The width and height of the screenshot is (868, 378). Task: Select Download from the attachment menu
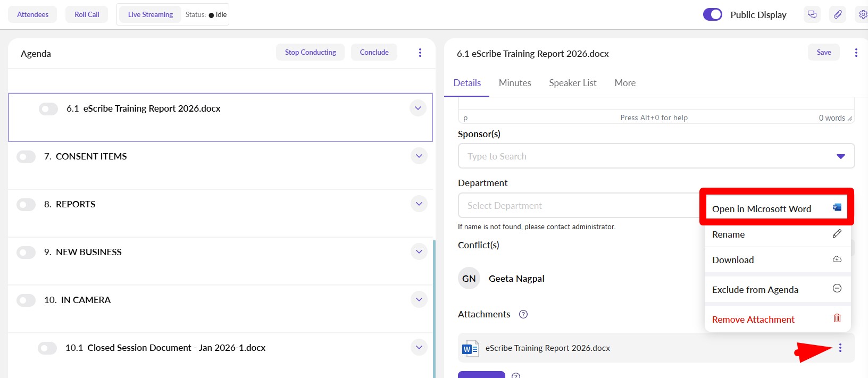pos(778,260)
